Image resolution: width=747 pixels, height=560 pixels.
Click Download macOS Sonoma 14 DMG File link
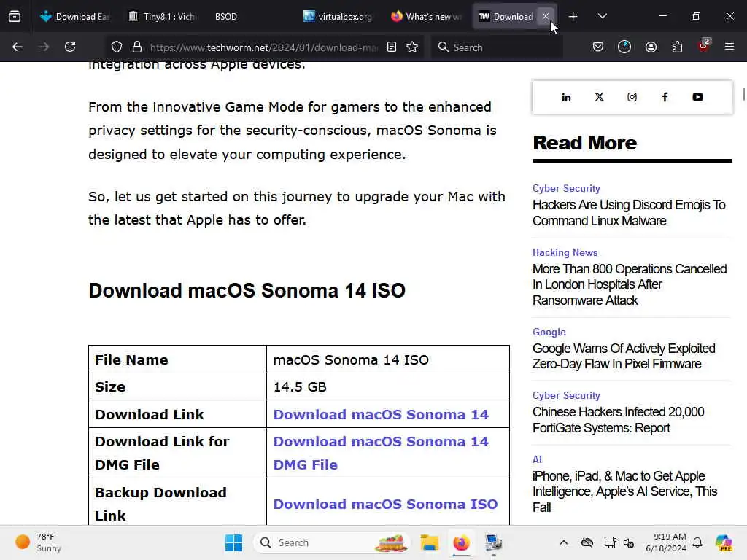[381, 453]
